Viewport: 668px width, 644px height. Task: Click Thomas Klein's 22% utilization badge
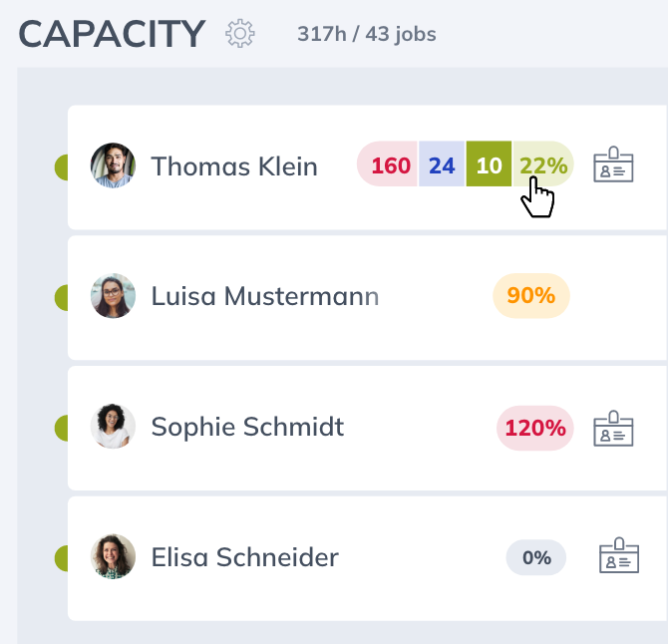543,165
